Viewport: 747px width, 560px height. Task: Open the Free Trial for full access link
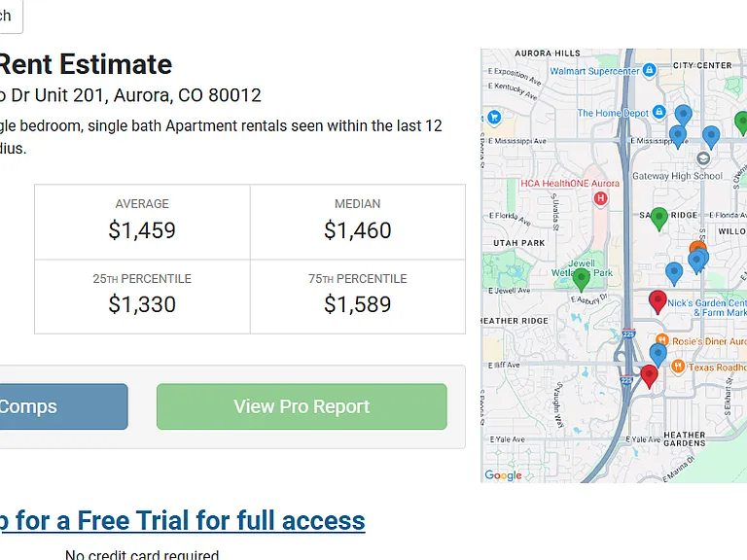pos(183,520)
